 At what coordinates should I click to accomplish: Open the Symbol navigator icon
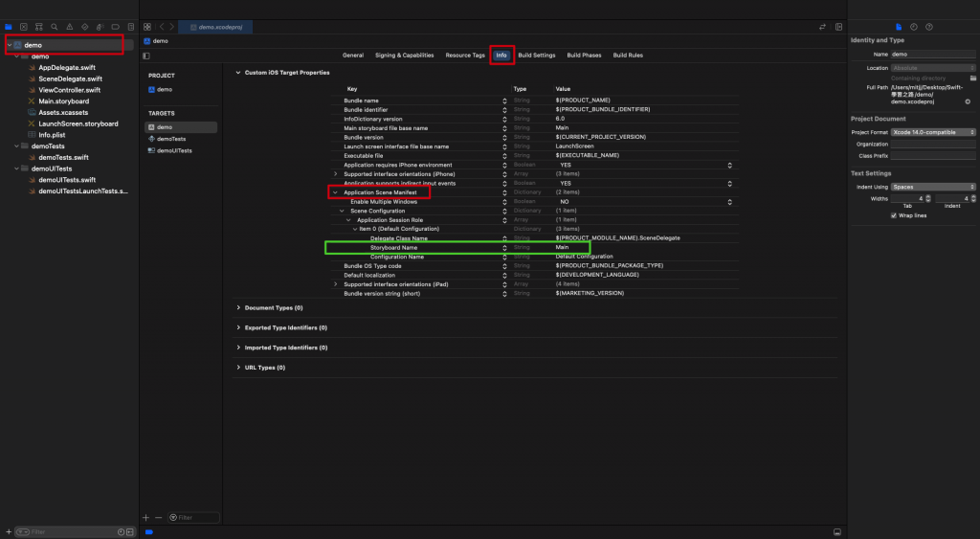[38, 27]
